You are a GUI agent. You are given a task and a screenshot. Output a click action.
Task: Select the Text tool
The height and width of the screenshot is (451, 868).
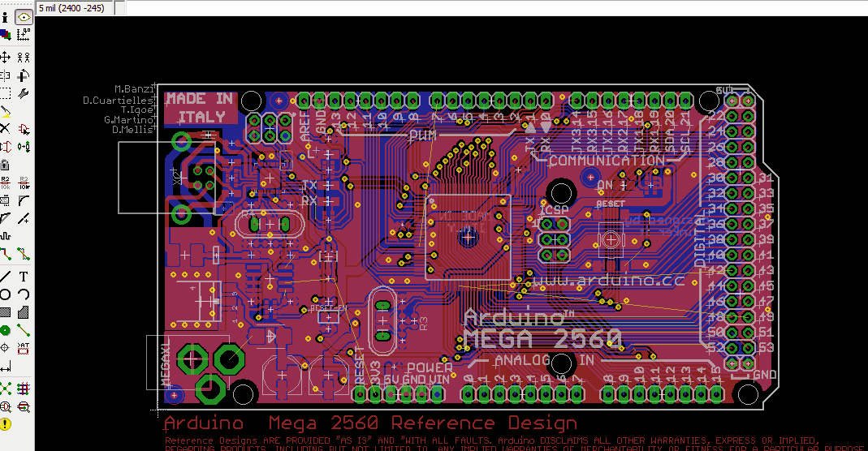24,277
